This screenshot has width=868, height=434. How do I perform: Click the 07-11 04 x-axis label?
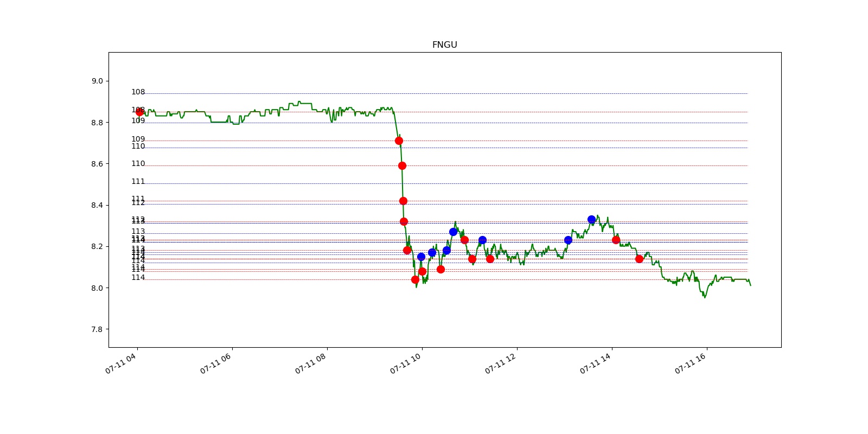click(120, 363)
